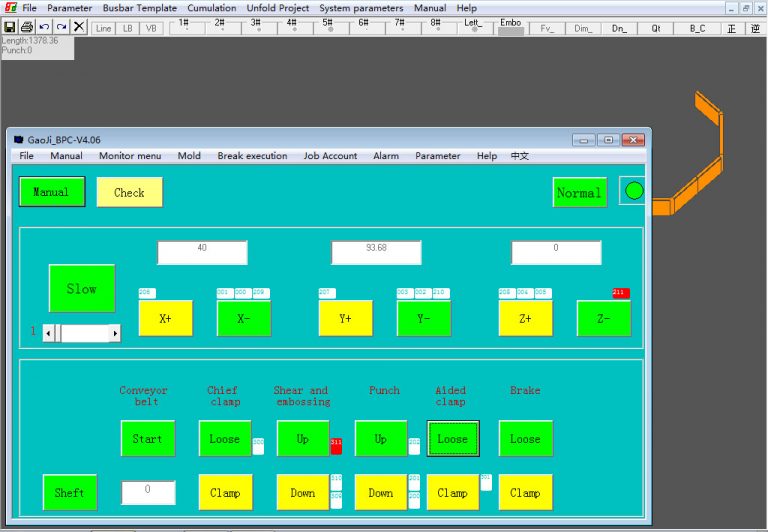Viewport: 768px width, 532px height.
Task: Select the Embo embossing toolbar button
Action: point(510,26)
